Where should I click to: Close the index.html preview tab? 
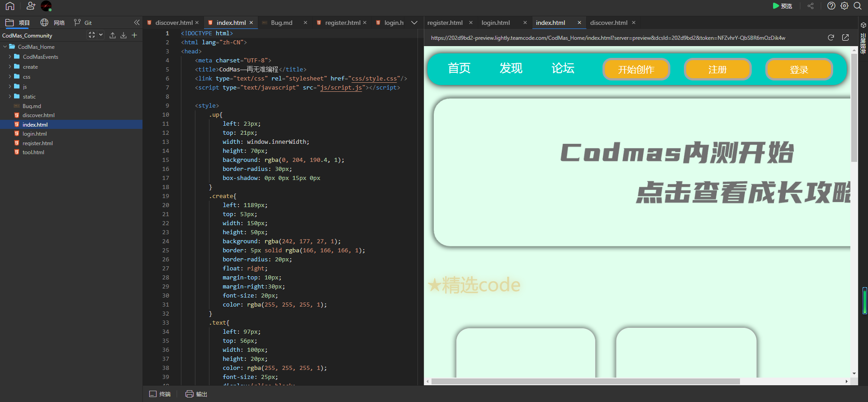(579, 23)
